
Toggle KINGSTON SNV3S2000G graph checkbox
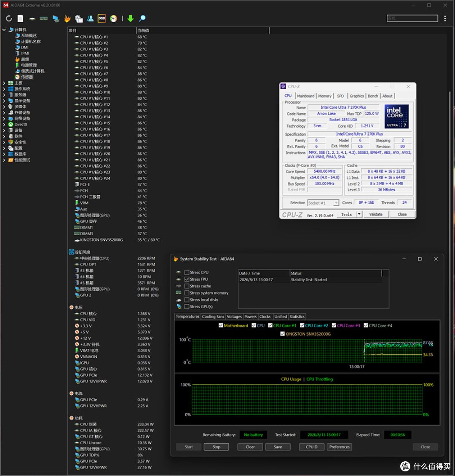[282, 334]
